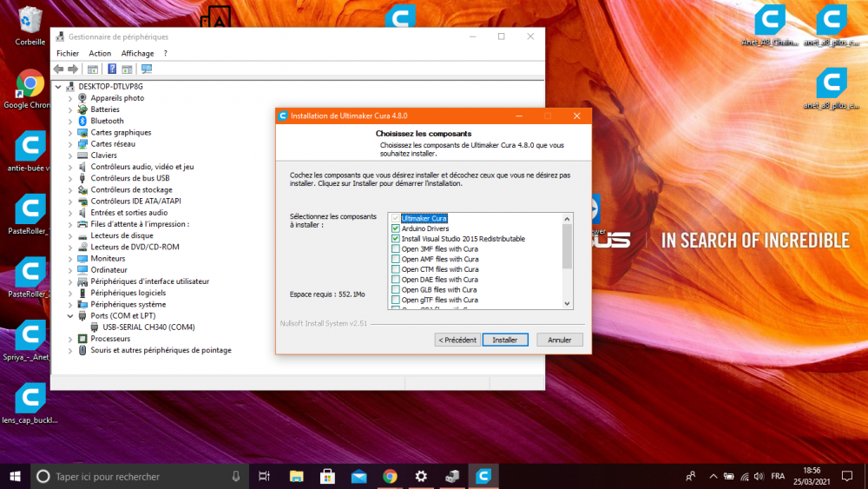The width and height of the screenshot is (868, 489).
Task: Expand the Batteries category
Action: click(70, 109)
